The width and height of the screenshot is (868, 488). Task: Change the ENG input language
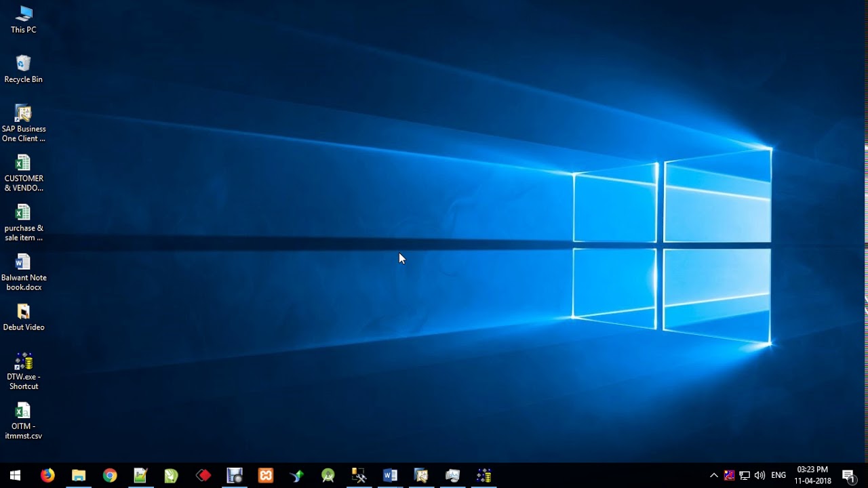(778, 475)
